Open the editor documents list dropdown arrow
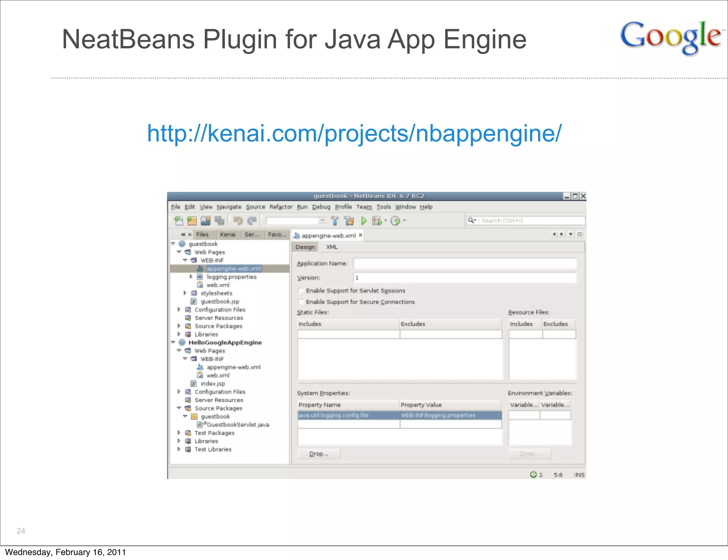The height and width of the screenshot is (560, 728). (571, 234)
